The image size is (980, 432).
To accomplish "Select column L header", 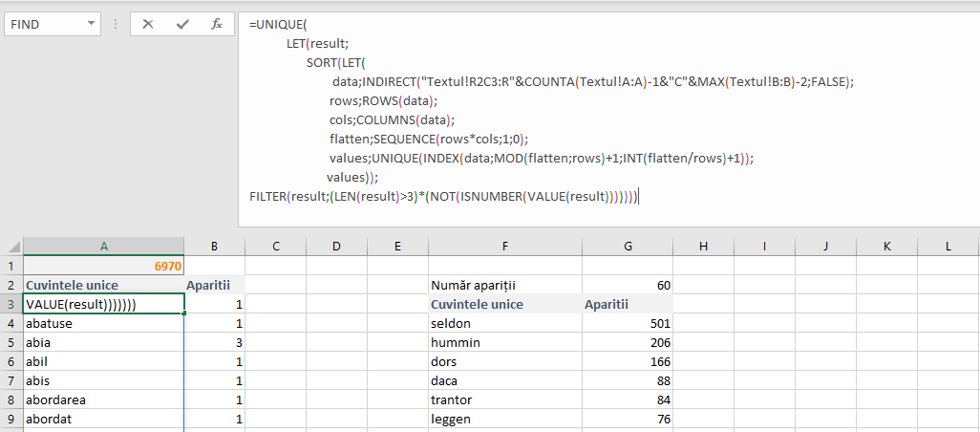I will (948, 247).
